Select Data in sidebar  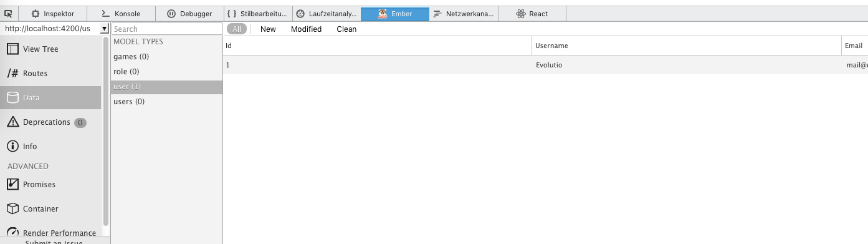coord(50,98)
